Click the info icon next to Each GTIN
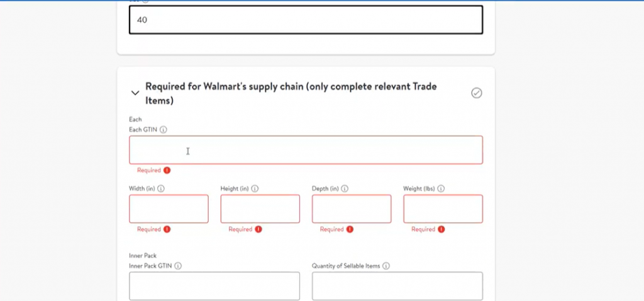This screenshot has height=301, width=644. [x=163, y=130]
